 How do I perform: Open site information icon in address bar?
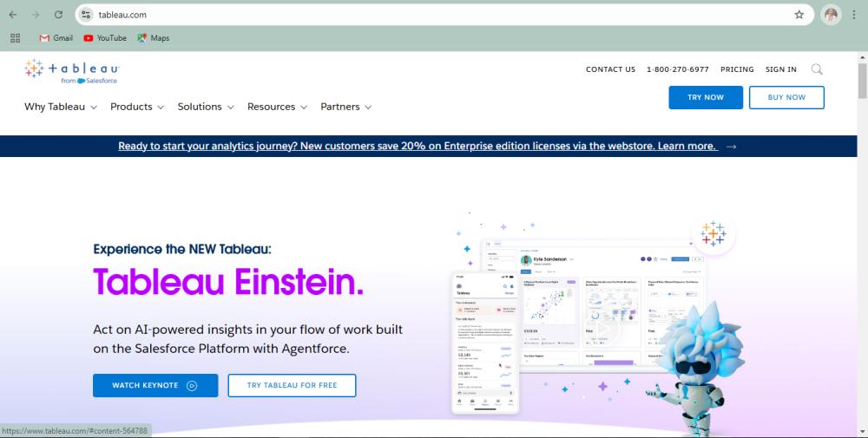85,15
